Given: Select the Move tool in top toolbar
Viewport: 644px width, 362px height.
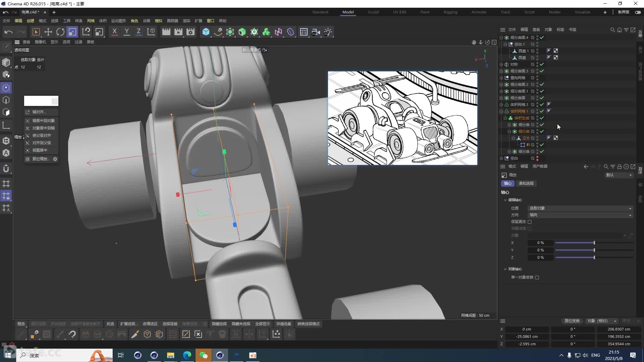Looking at the screenshot, I should point(48,32).
